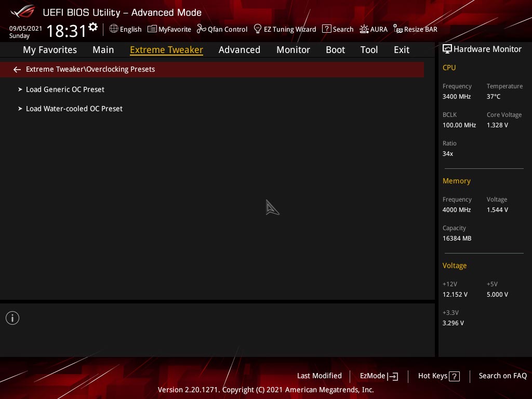Image resolution: width=532 pixels, height=399 pixels.
Task: Open the MyFavorite list icon
Action: coord(152,29)
